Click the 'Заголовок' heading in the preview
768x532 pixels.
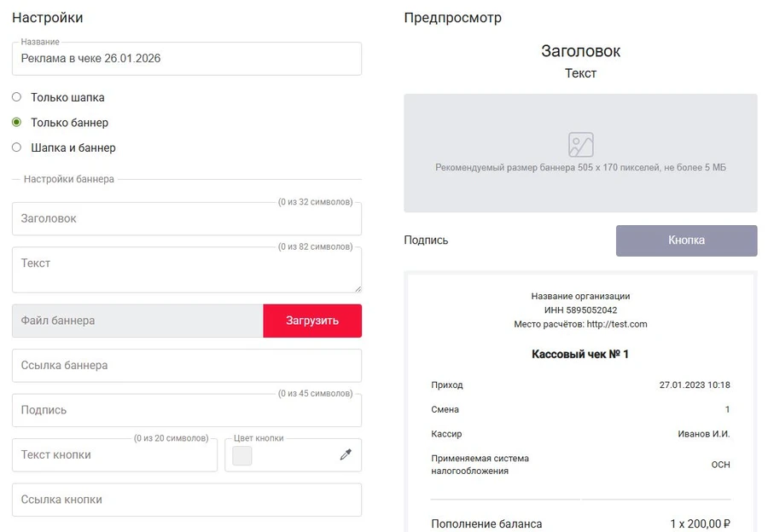pyautogui.click(x=580, y=51)
